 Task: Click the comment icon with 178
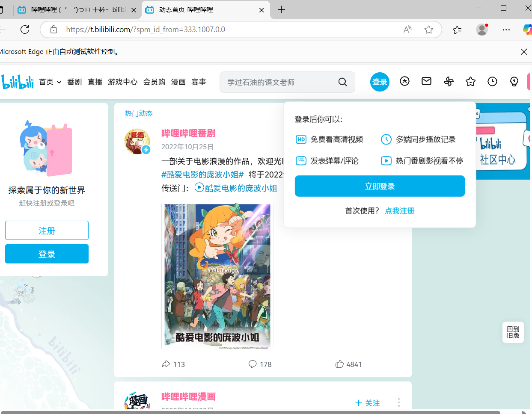pos(253,364)
